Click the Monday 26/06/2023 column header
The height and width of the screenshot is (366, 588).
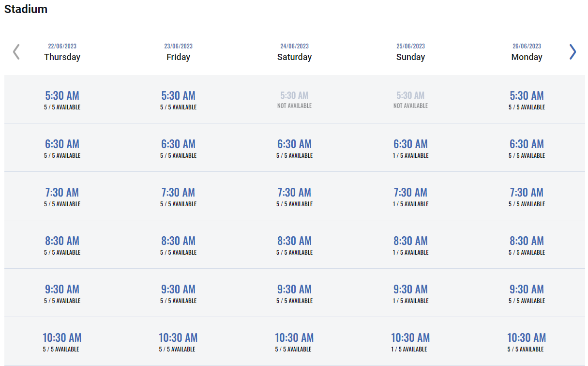pyautogui.click(x=527, y=52)
